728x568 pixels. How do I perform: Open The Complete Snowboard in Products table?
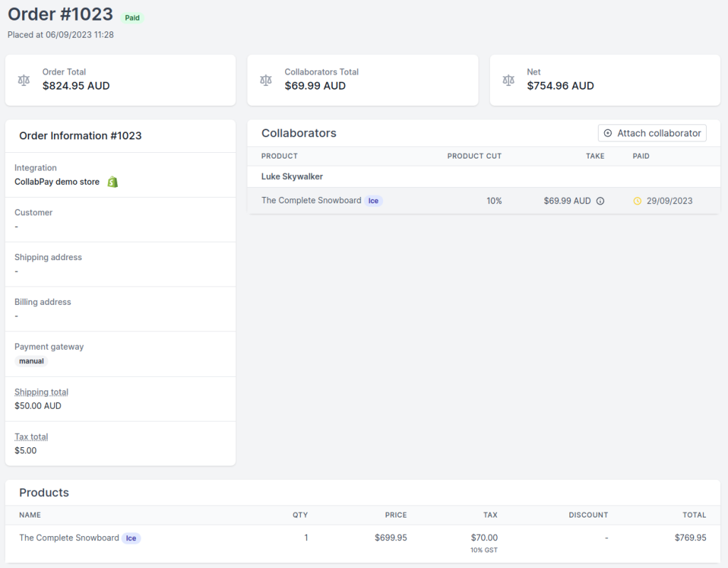[x=69, y=538]
